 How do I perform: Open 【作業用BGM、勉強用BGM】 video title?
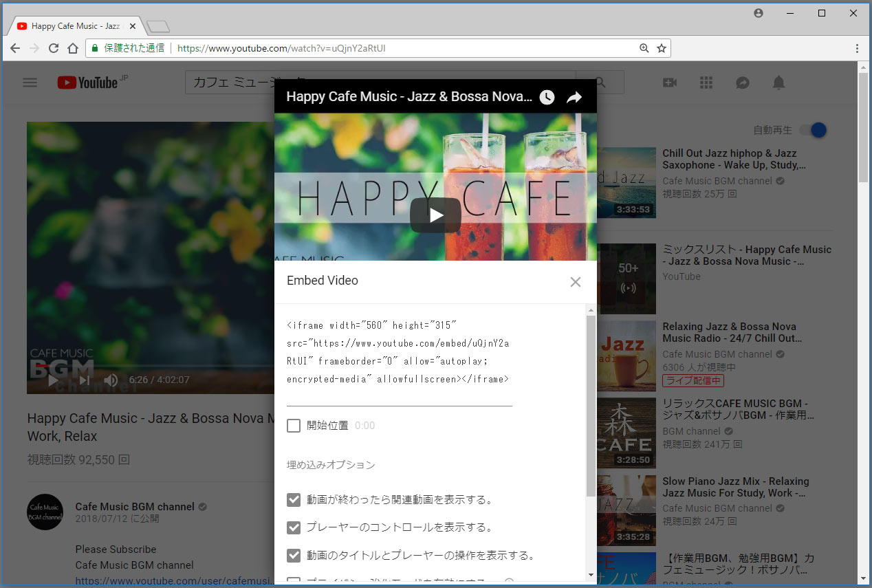(738, 564)
